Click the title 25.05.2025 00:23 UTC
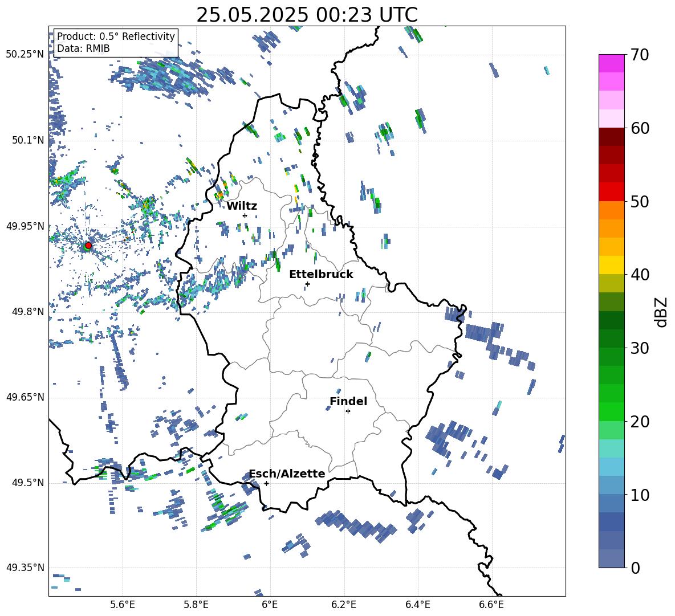Screen dimensions: 675x616 coord(307,15)
